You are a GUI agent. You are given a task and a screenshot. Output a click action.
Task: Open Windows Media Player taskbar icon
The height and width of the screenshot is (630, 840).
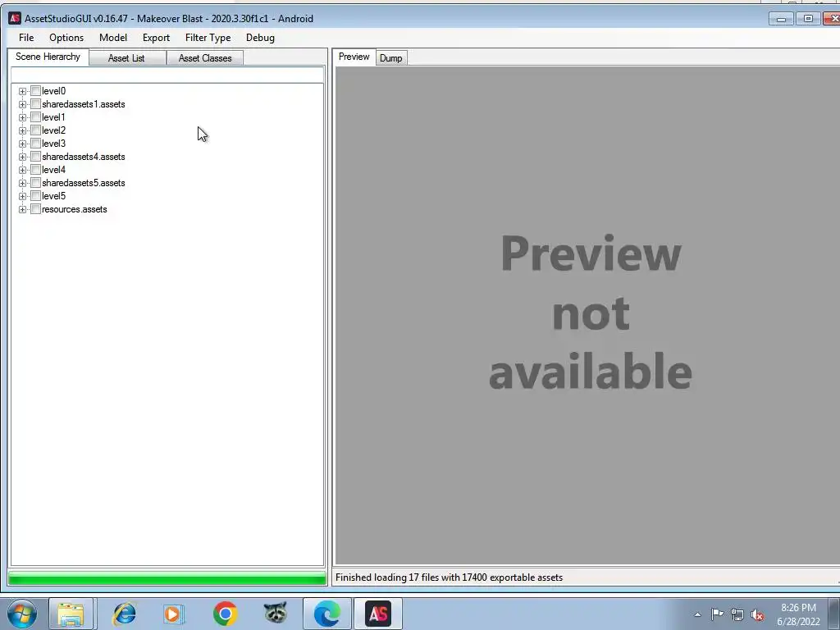click(173, 614)
